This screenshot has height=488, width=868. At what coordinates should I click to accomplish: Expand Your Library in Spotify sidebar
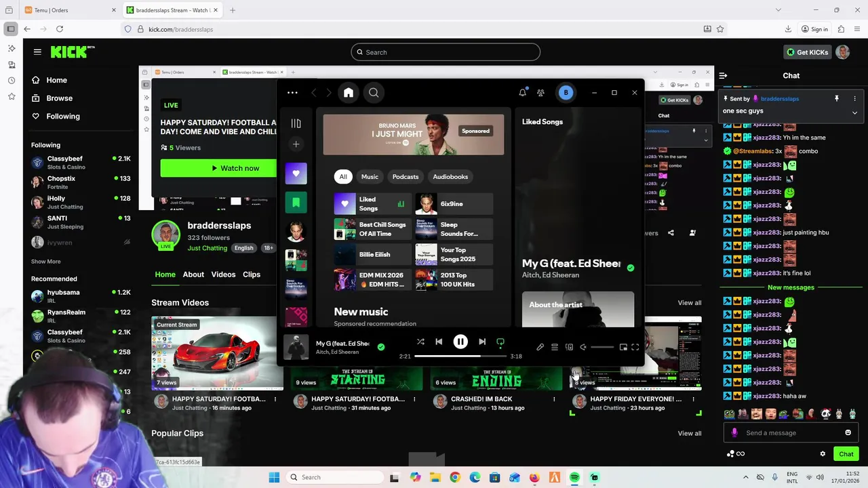pyautogui.click(x=296, y=123)
